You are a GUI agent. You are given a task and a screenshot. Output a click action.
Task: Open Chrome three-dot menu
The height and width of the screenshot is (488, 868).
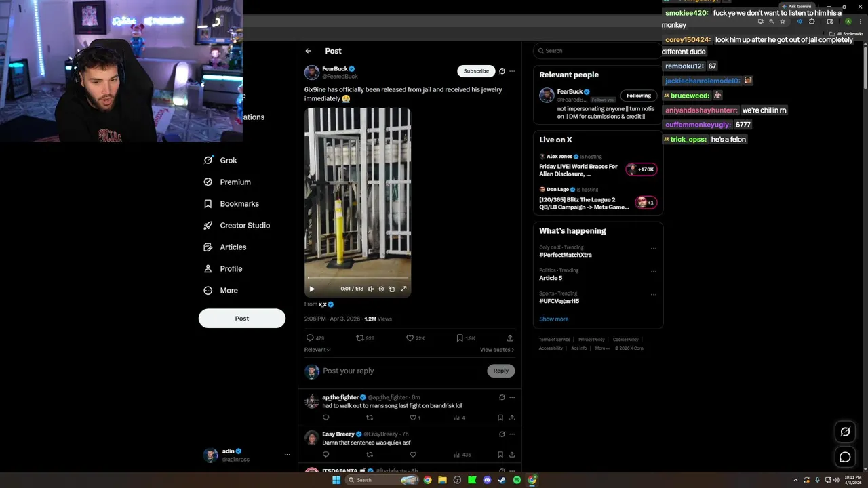pos(861,22)
